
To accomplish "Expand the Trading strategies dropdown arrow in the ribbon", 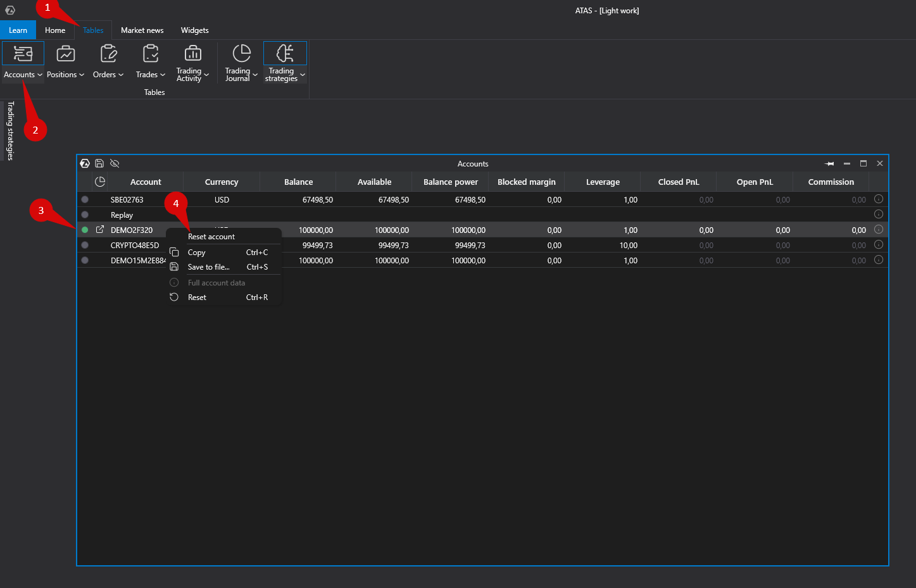I will click(x=303, y=75).
